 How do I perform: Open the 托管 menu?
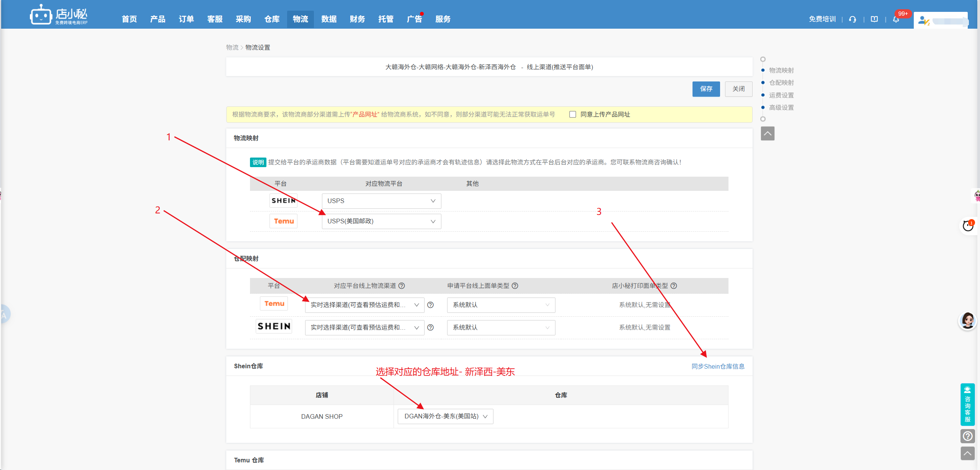pyautogui.click(x=386, y=19)
